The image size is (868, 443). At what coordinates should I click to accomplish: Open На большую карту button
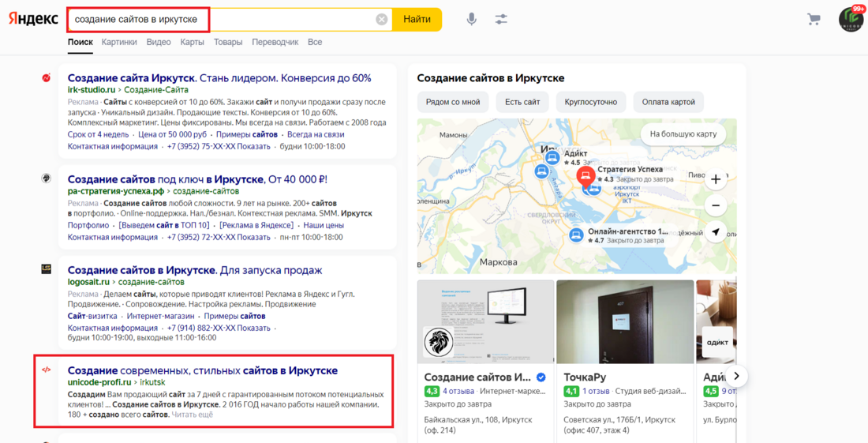coord(683,134)
